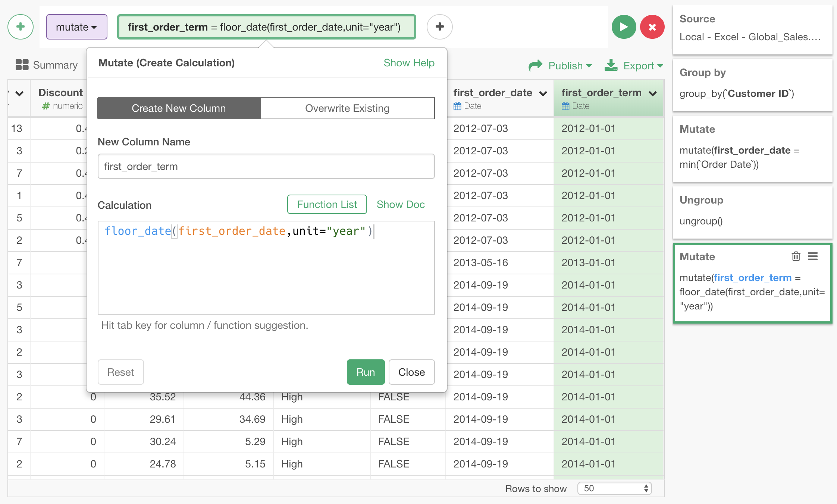Expand the first_order_term column menu

[x=653, y=93]
